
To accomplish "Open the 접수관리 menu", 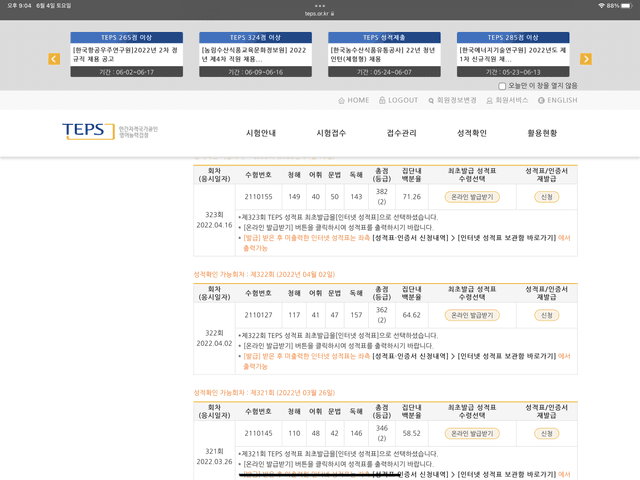I will (402, 133).
